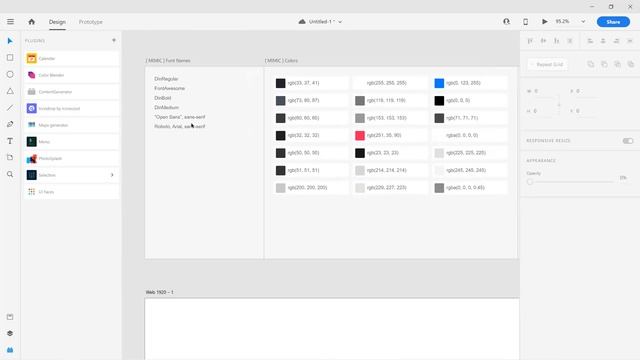
Task: Click the rgb(200, 200, 200) grey swatch
Action: (280, 188)
